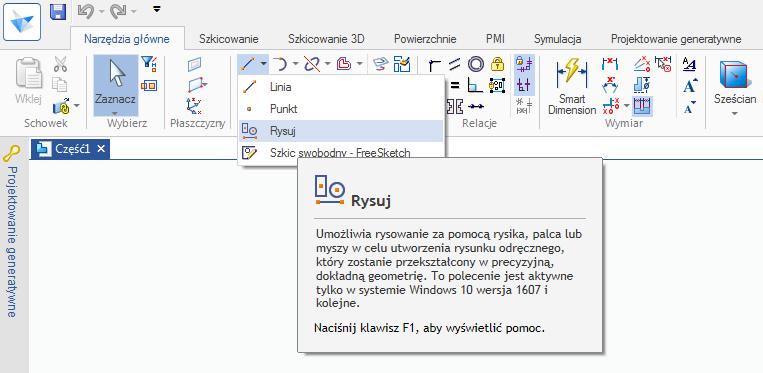Image resolution: width=763 pixels, height=373 pixels.
Task: Click the Redo arrow icon
Action: tap(118, 11)
